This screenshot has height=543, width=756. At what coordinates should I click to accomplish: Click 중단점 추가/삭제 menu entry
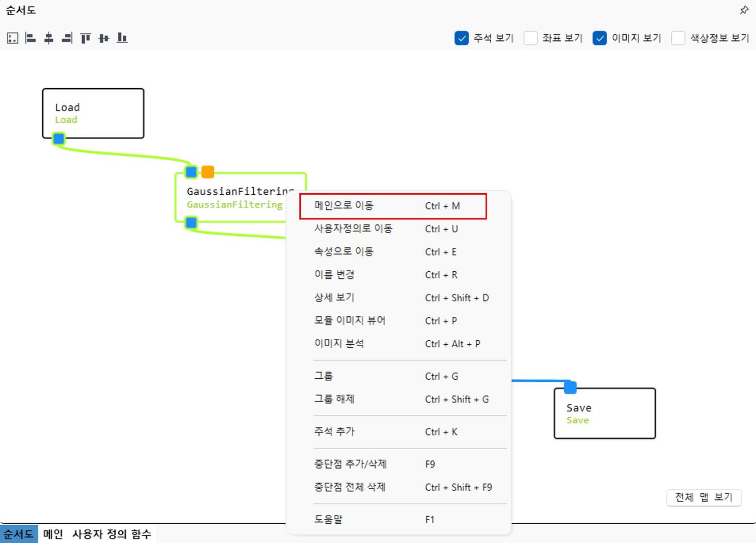click(x=350, y=464)
